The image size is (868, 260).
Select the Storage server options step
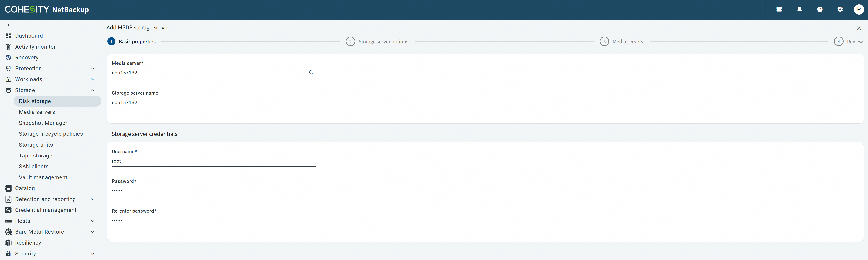point(377,42)
